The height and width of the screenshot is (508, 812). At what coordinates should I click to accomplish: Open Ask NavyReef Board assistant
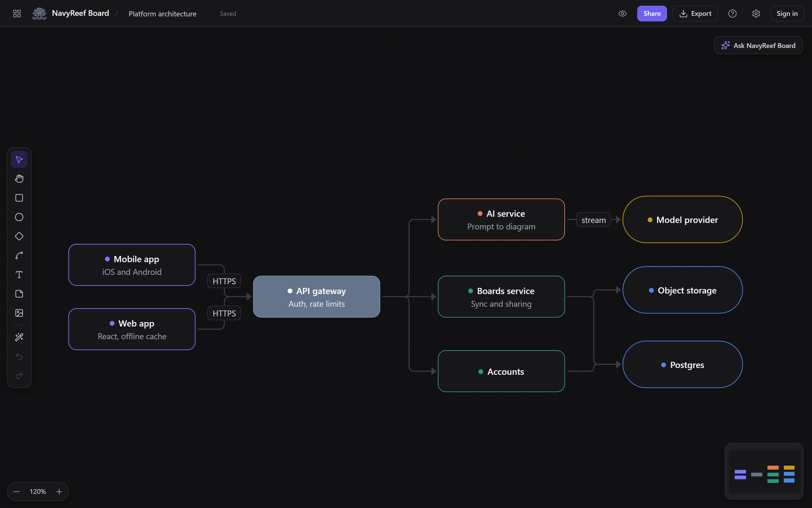click(x=758, y=45)
